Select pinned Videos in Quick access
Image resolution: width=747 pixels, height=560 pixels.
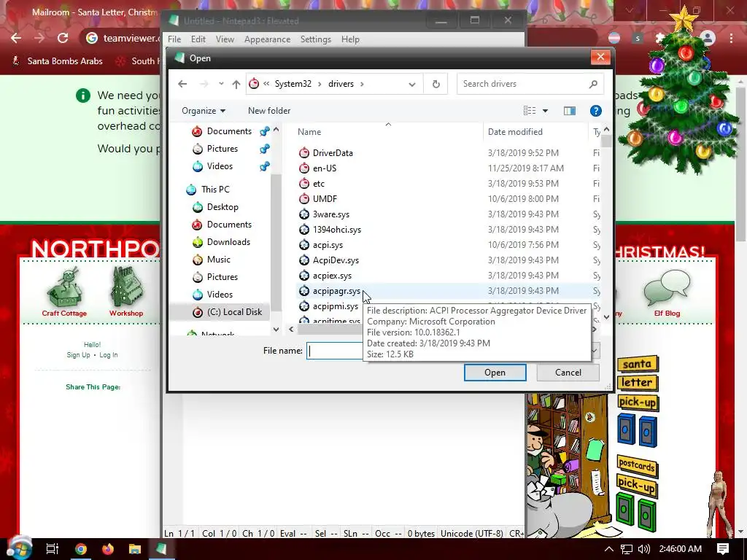(x=220, y=166)
